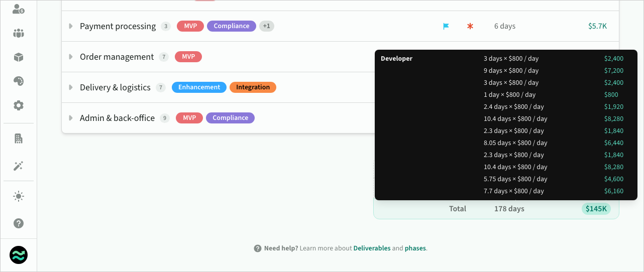Open the box package sidebar icon
Screen dimensions: 644x272
pos(19,57)
